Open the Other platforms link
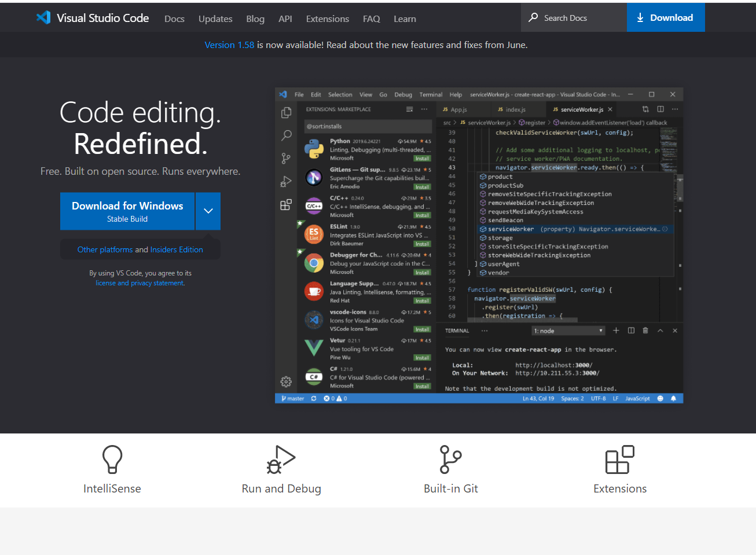 click(x=105, y=249)
